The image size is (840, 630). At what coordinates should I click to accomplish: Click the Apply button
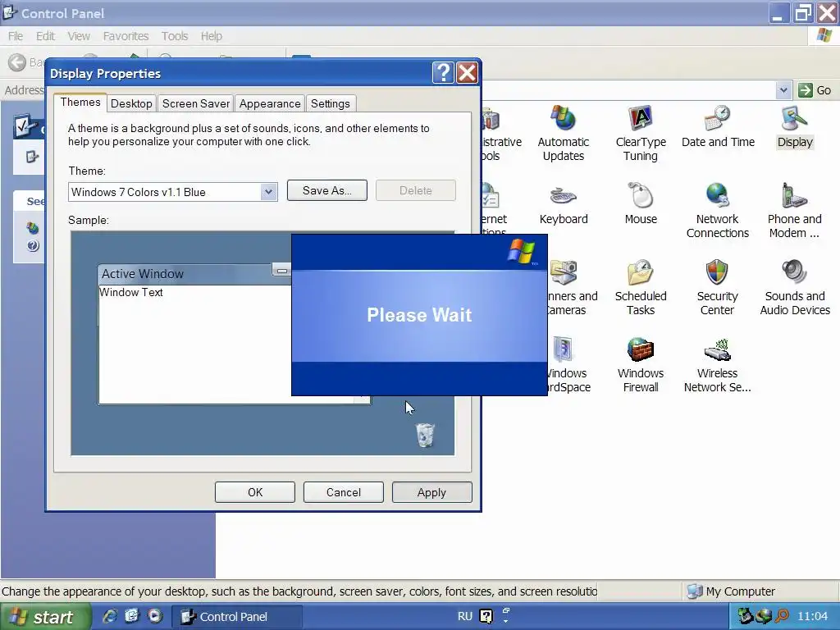(x=431, y=492)
